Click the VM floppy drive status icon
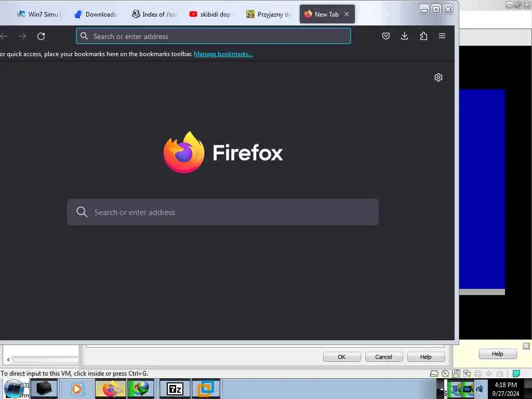This screenshot has width=532, height=399. tap(456, 374)
